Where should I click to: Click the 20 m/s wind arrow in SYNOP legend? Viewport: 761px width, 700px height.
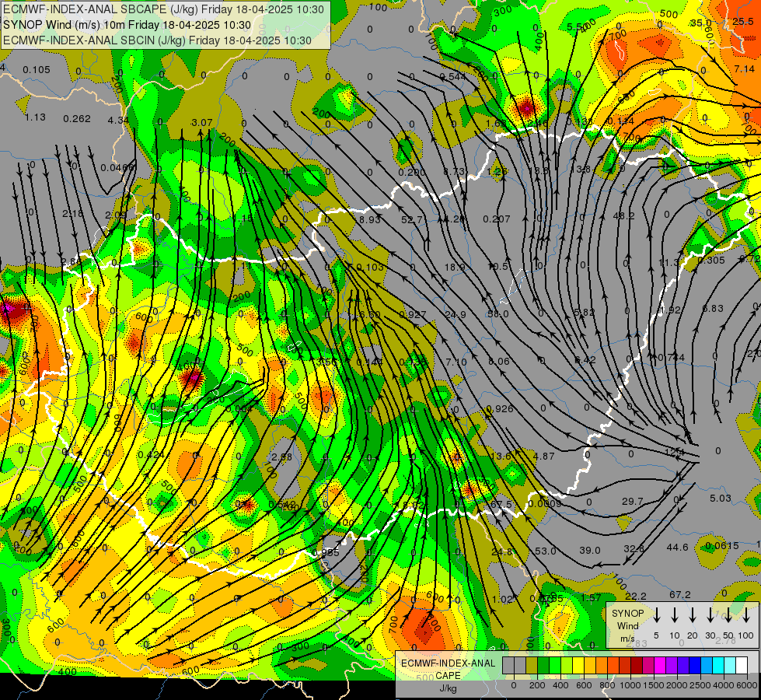[x=693, y=615]
